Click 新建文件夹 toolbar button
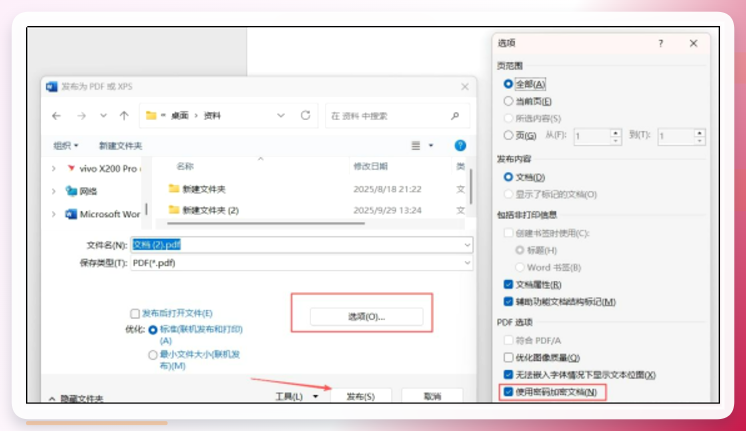The image size is (746, 431). pos(120,146)
